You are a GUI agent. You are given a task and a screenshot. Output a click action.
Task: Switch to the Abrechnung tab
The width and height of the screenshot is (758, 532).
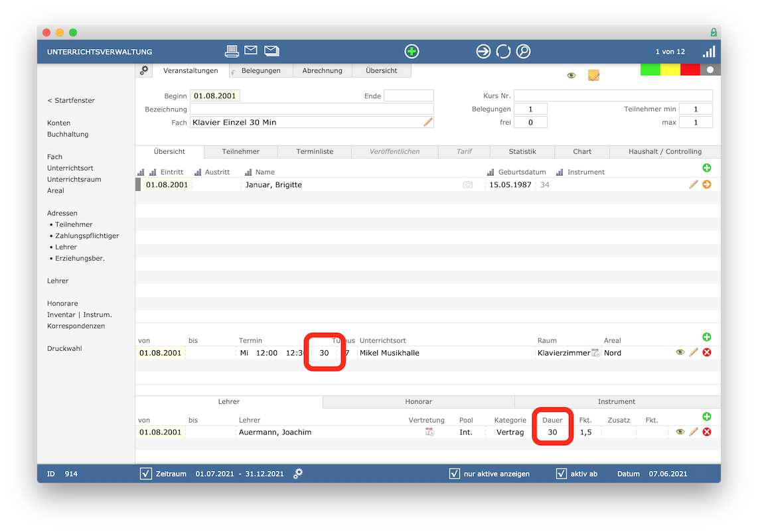(322, 70)
